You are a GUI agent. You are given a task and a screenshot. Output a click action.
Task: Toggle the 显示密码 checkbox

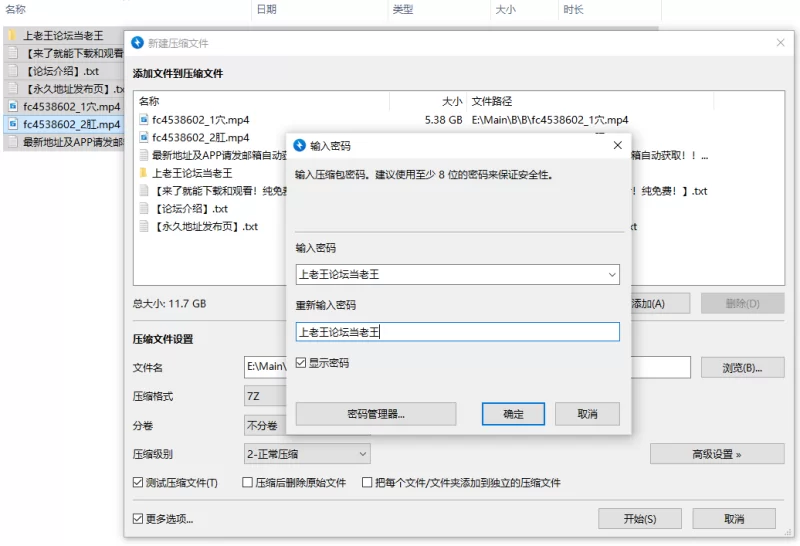pyautogui.click(x=301, y=363)
